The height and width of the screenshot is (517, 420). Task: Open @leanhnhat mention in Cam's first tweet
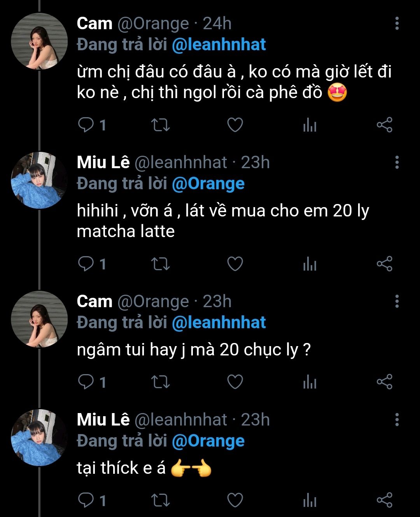click(x=219, y=45)
